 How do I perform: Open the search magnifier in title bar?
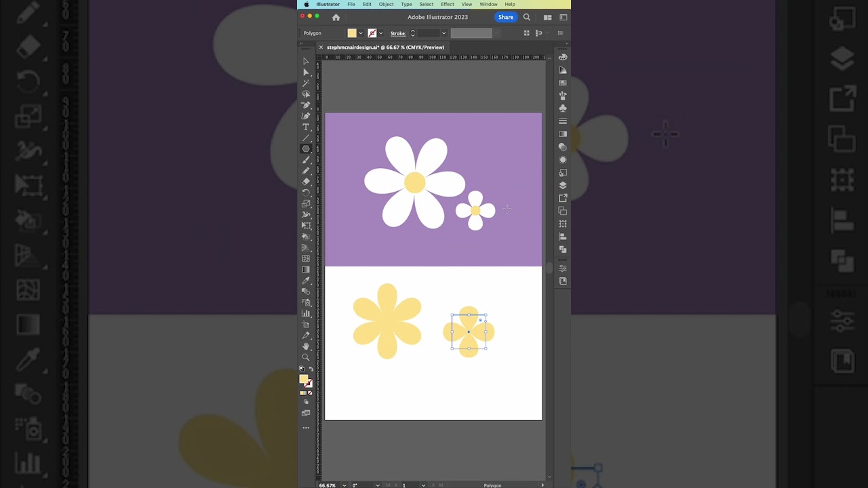[527, 17]
